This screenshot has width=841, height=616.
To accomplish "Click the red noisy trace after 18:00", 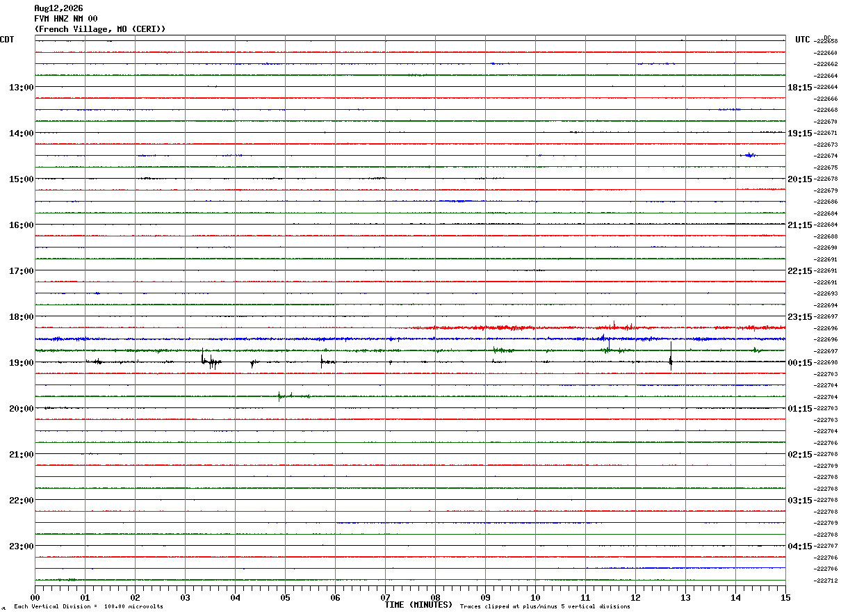I will pyautogui.click(x=598, y=327).
